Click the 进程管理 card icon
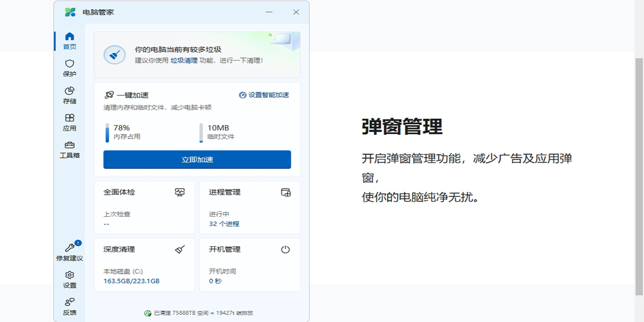The height and width of the screenshot is (322, 644). [x=286, y=192]
